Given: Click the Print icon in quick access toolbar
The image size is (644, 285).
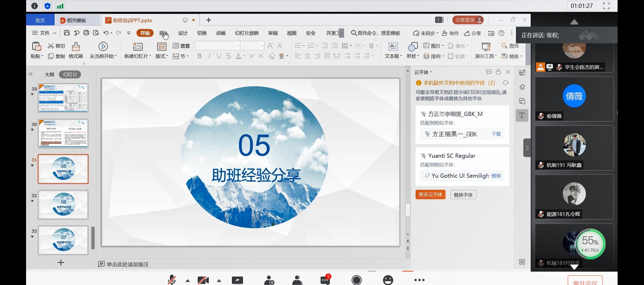Looking at the screenshot, I should coord(86,33).
